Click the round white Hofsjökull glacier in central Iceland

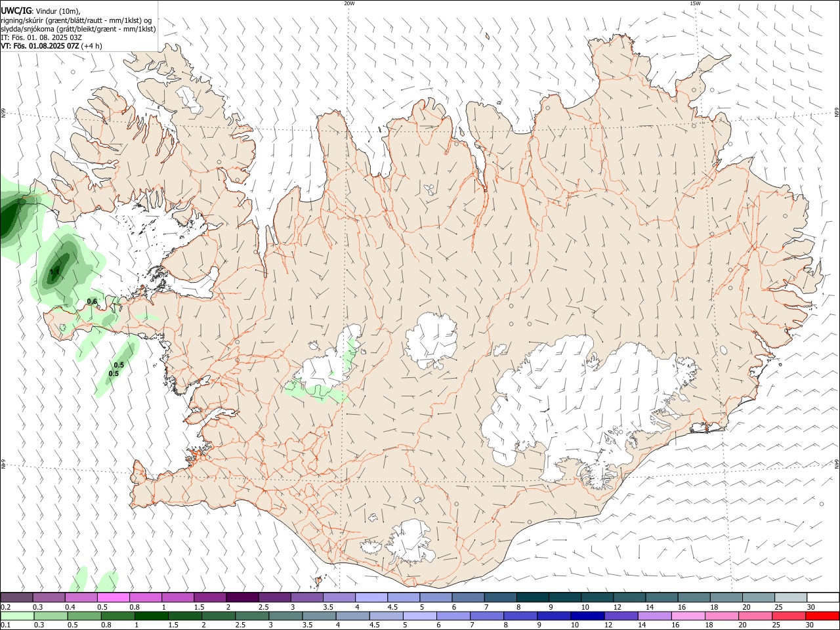pos(431,341)
